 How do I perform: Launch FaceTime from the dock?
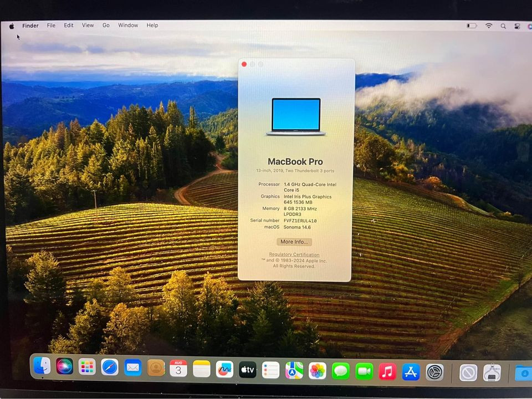(364, 371)
